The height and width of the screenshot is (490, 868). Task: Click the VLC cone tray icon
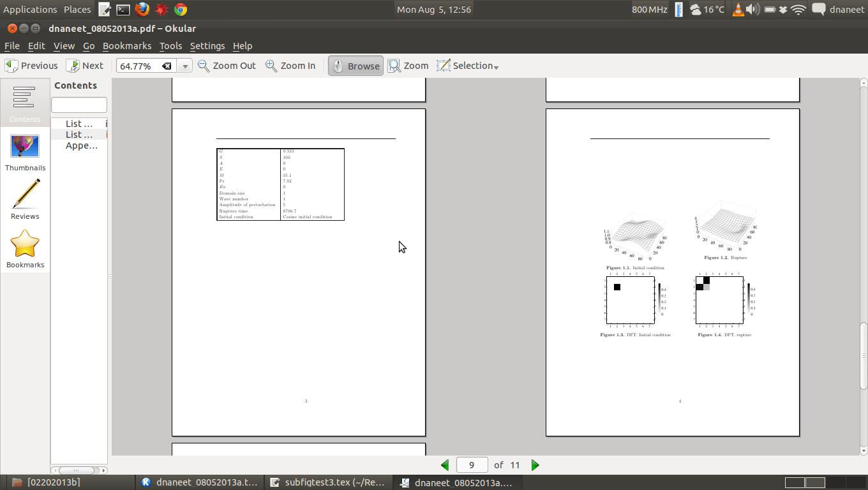[738, 10]
